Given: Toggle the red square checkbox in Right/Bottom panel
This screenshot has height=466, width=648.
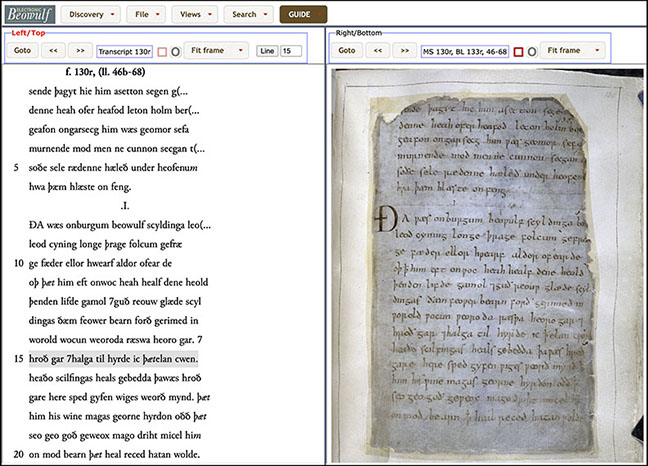Looking at the screenshot, I should (x=518, y=52).
